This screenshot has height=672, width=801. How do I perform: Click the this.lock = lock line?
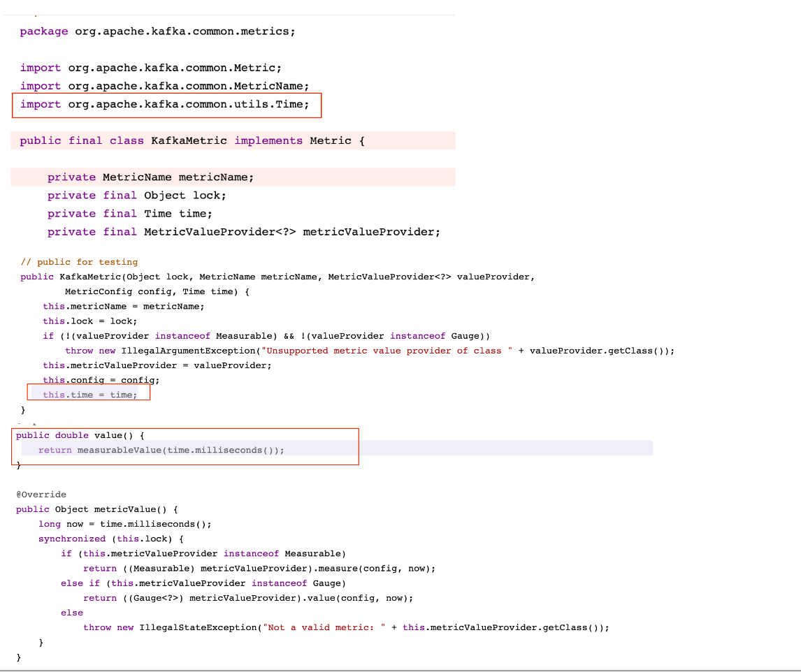click(x=90, y=321)
